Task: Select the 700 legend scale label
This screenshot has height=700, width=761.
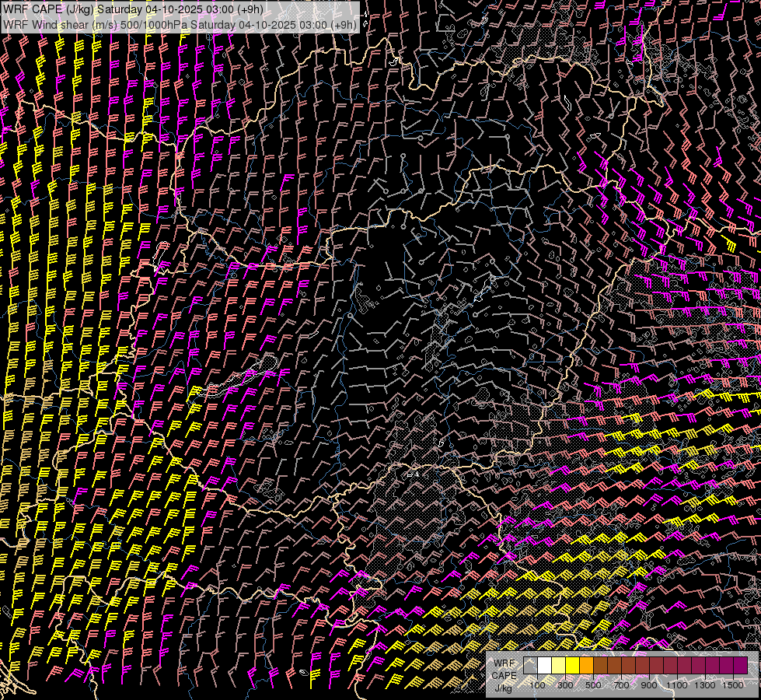Action: [621, 685]
